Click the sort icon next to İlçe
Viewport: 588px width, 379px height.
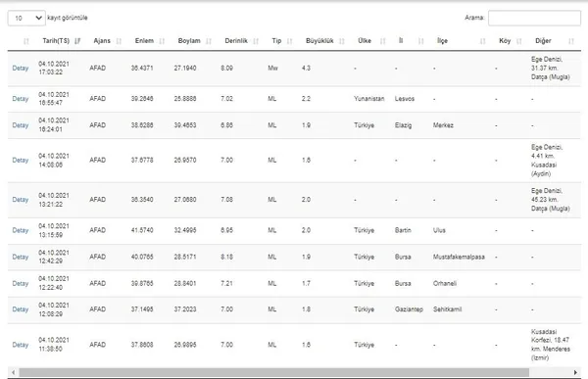click(482, 41)
